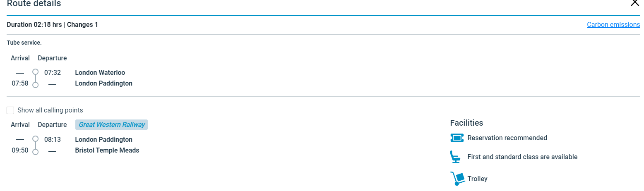The width and height of the screenshot is (644, 191).
Task: Click the seat icon for class availability
Action: (455, 157)
